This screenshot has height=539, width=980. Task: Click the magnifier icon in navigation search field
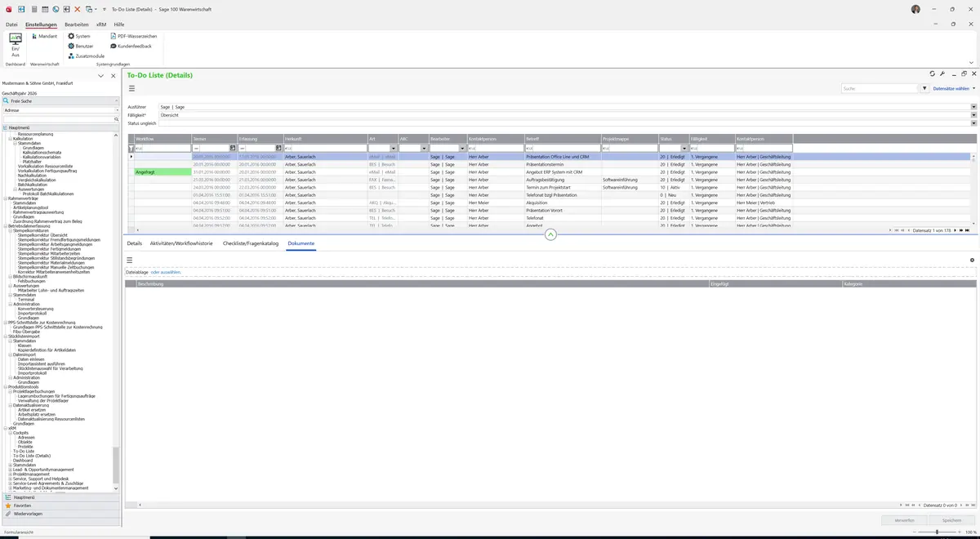pos(117,119)
